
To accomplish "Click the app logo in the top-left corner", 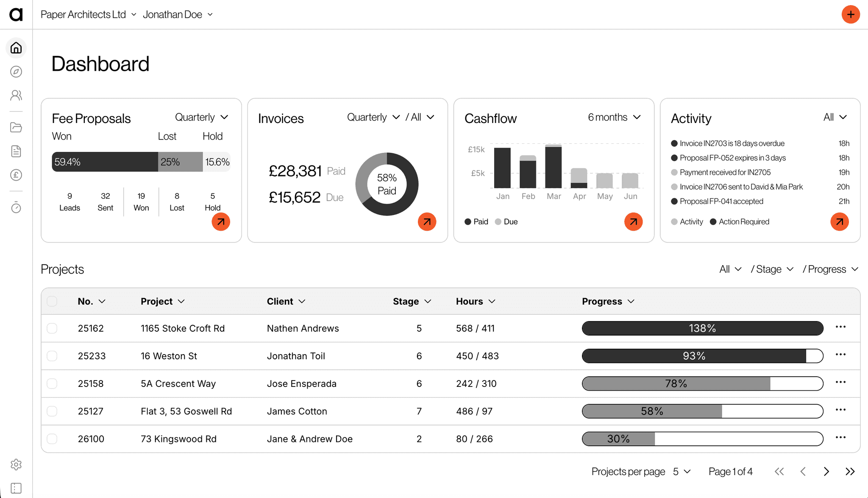I will [16, 14].
